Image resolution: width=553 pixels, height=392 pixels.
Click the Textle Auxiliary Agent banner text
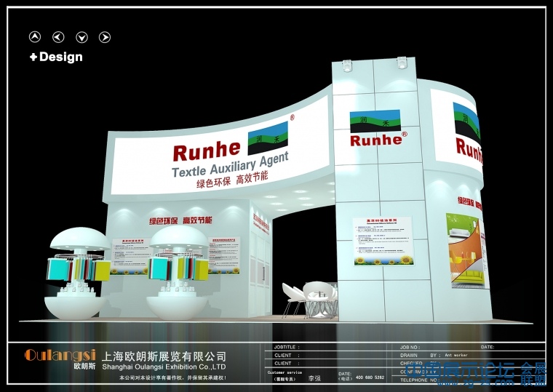230,164
